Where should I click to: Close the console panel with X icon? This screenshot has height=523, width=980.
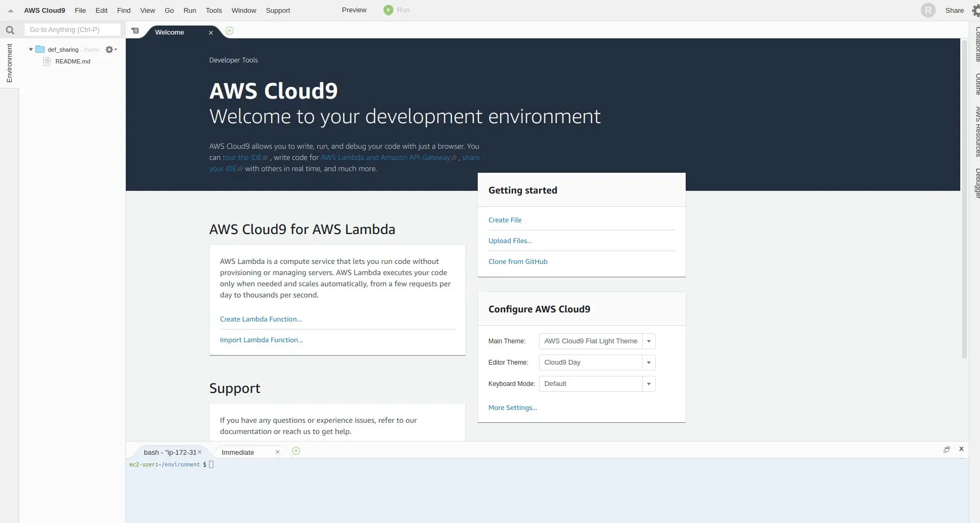(961, 449)
